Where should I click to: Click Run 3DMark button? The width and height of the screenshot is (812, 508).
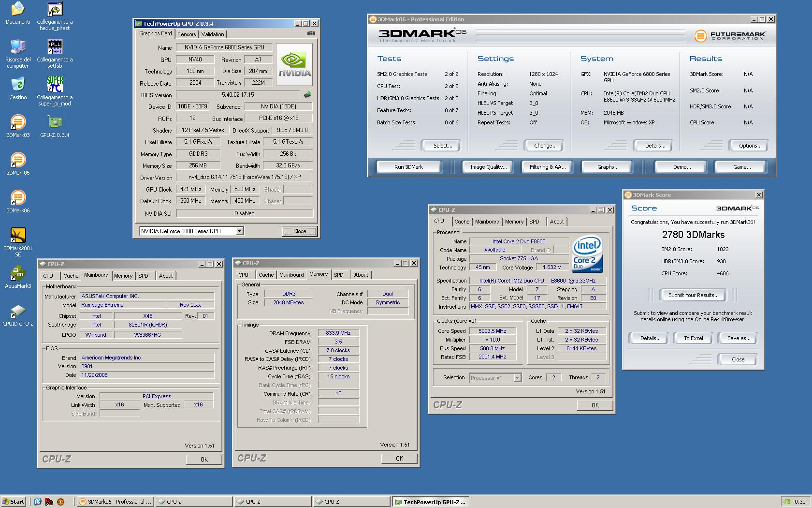[408, 167]
